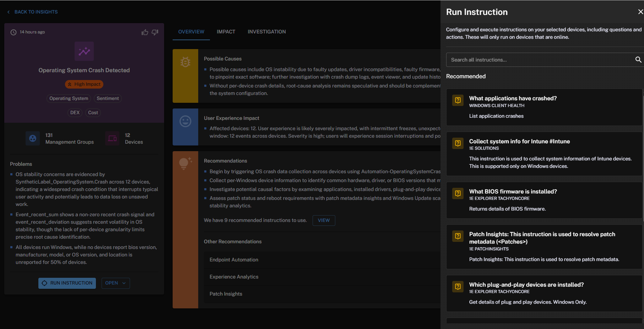Close the Run Instruction panel
Screen dimensions: 644x329
click(640, 12)
